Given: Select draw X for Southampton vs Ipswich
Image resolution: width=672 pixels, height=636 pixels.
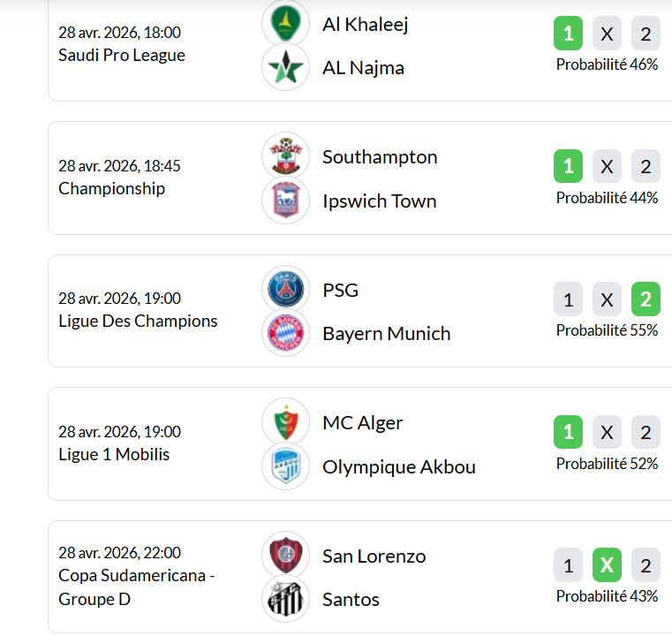Looking at the screenshot, I should (x=607, y=166).
